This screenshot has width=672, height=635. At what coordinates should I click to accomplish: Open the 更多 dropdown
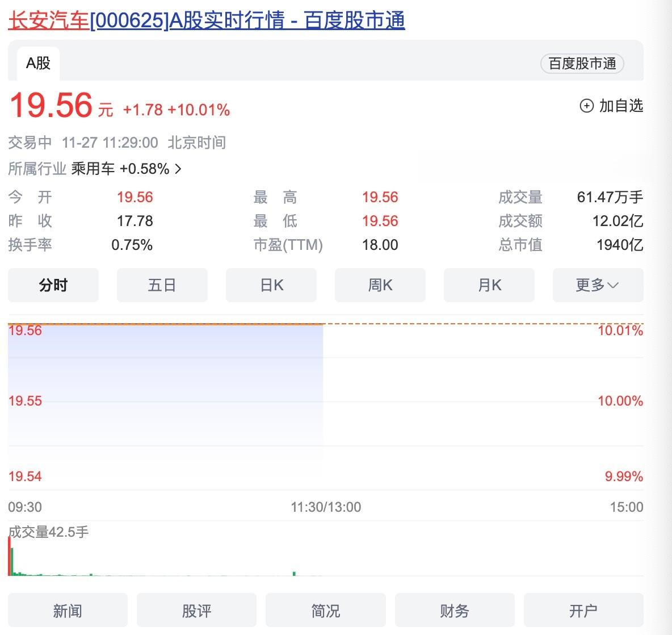tap(598, 285)
